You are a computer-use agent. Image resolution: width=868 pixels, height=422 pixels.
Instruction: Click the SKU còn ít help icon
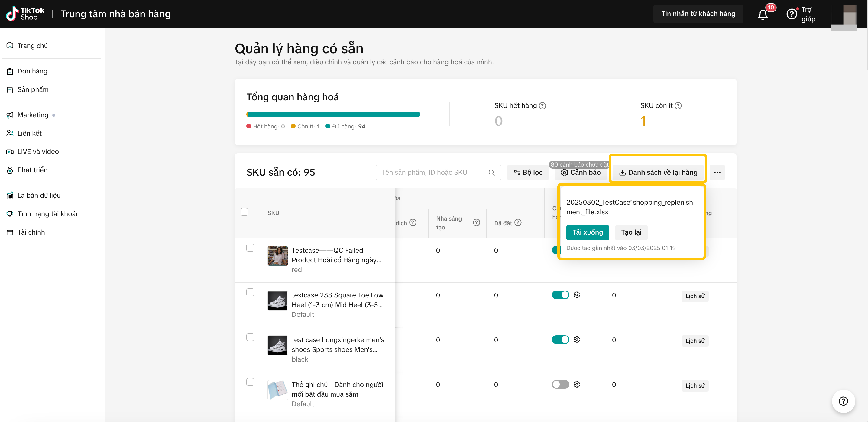click(x=678, y=106)
